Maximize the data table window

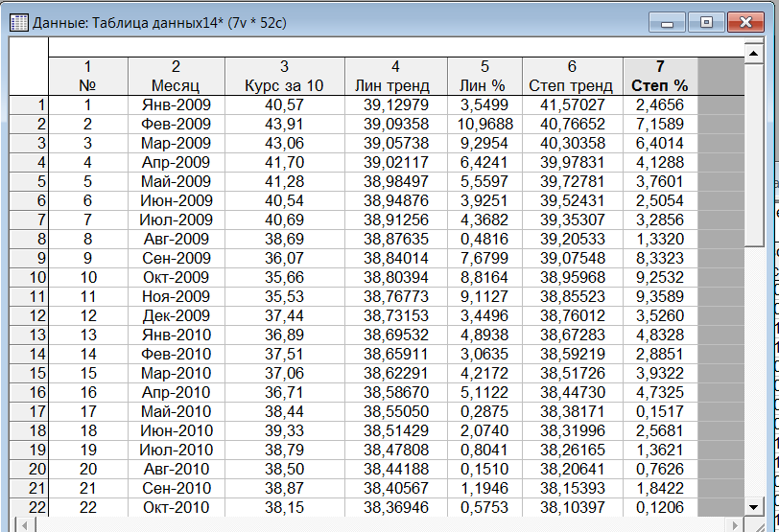[706, 23]
